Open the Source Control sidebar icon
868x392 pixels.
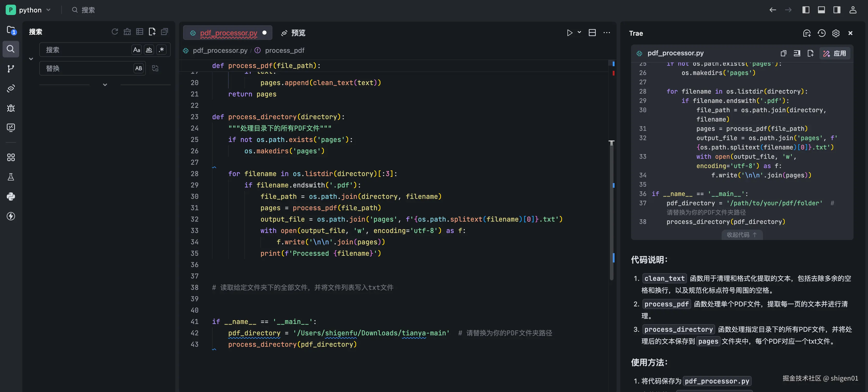coord(11,69)
